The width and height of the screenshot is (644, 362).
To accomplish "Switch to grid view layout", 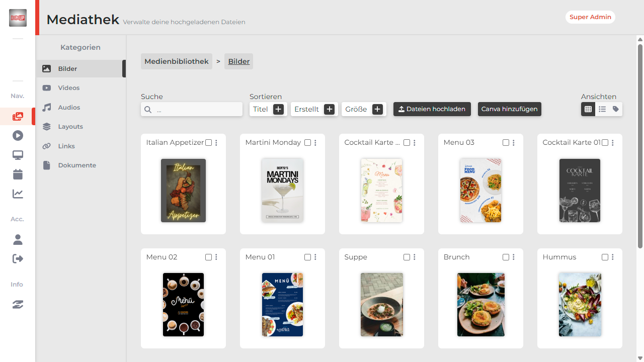I will [x=588, y=109].
